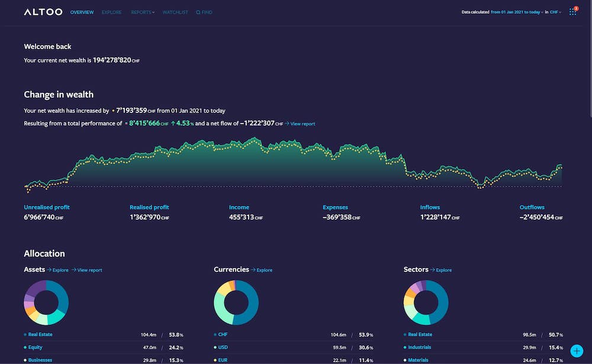592x364 pixels.
Task: Click the arrow icon before View report
Action: pyautogui.click(x=287, y=124)
